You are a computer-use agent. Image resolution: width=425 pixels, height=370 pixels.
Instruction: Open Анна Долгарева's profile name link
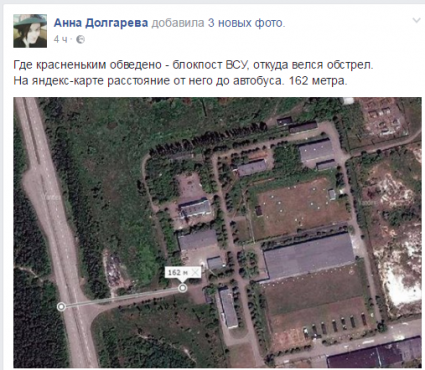101,23
